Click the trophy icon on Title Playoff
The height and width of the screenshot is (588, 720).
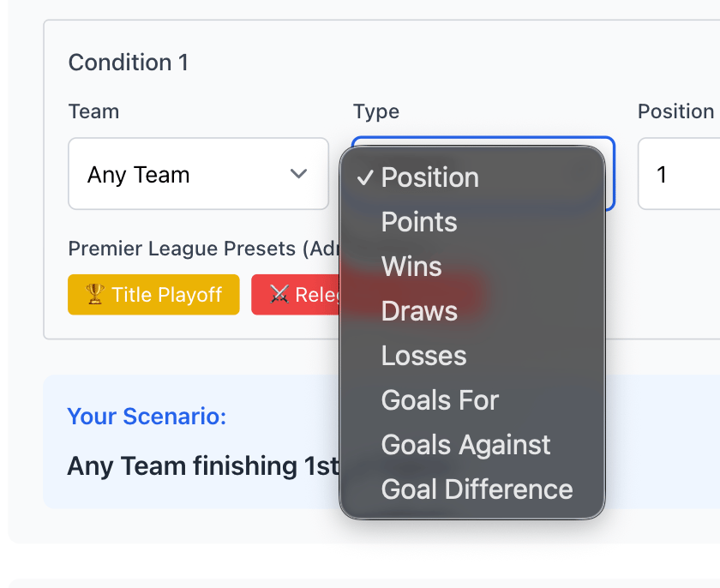click(x=94, y=295)
